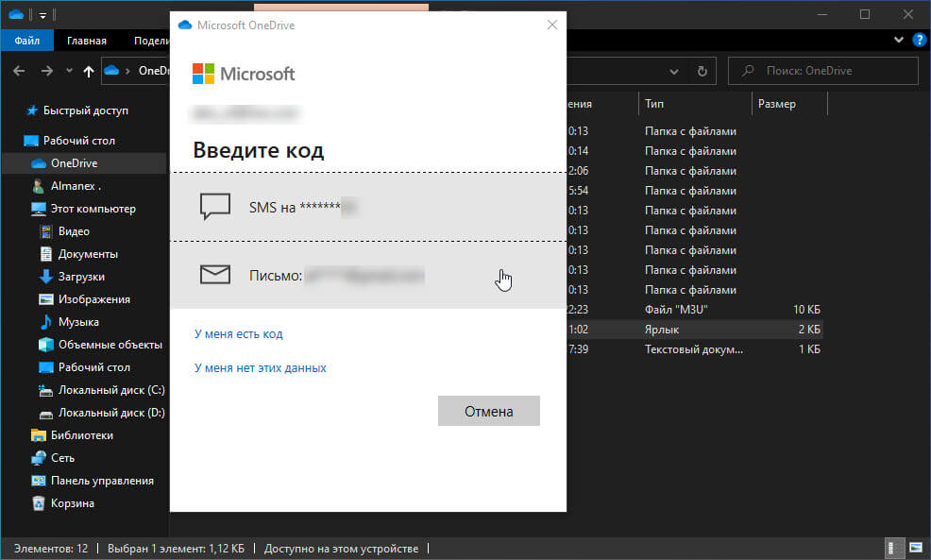Open Объемные объекты folder
The width and height of the screenshot is (931, 560).
[x=110, y=345]
